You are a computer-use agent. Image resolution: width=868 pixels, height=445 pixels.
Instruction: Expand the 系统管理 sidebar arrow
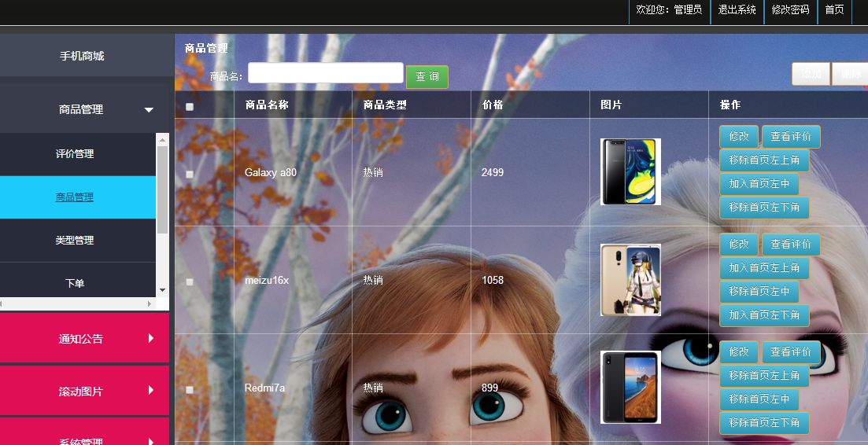(150, 441)
